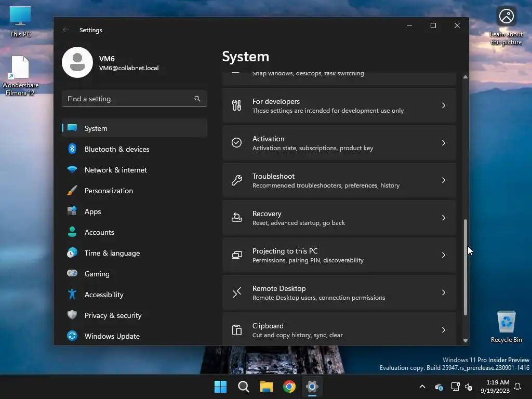Click the Remote Desktop icon
Viewport: 532px width, 399px height.
point(236,292)
